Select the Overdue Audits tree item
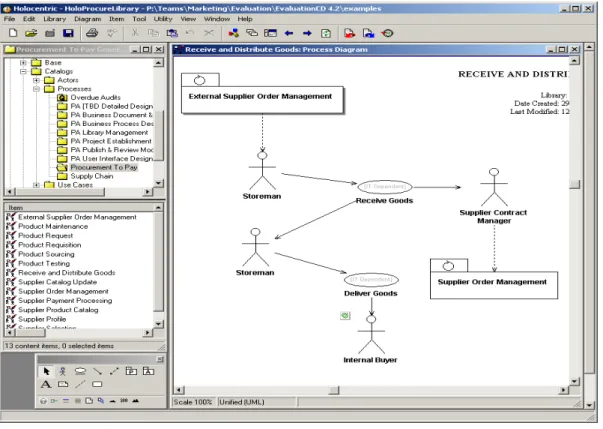603x429 pixels. tap(95, 97)
